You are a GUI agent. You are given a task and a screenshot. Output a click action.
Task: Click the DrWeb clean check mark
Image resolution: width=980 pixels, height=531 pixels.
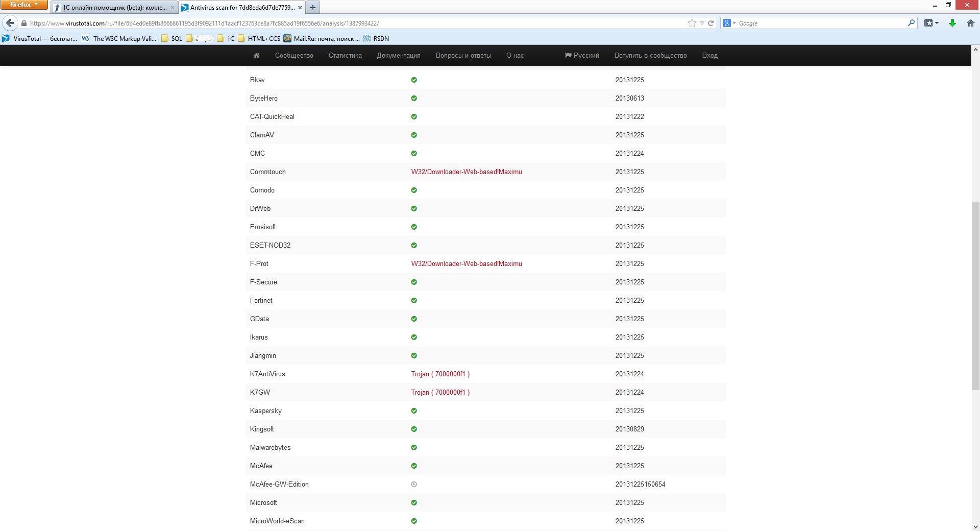pyautogui.click(x=414, y=208)
